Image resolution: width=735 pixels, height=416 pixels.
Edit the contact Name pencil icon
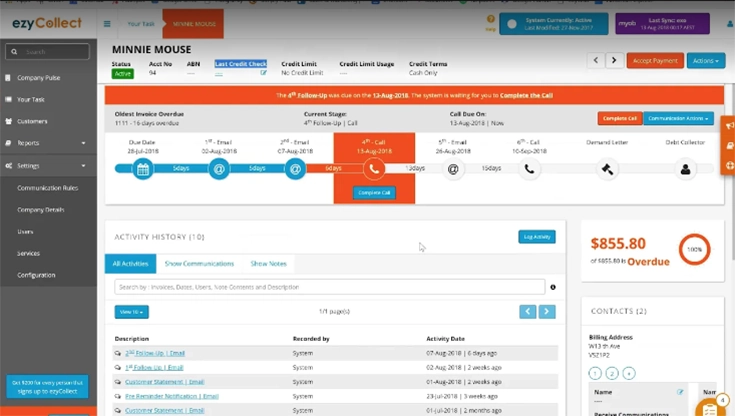[680, 392]
